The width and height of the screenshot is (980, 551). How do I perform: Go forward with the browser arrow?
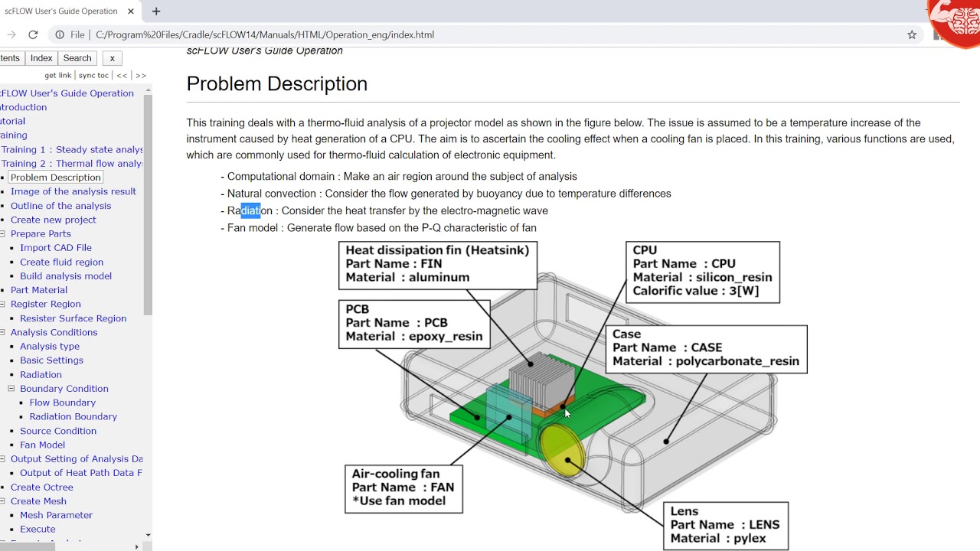(x=11, y=34)
